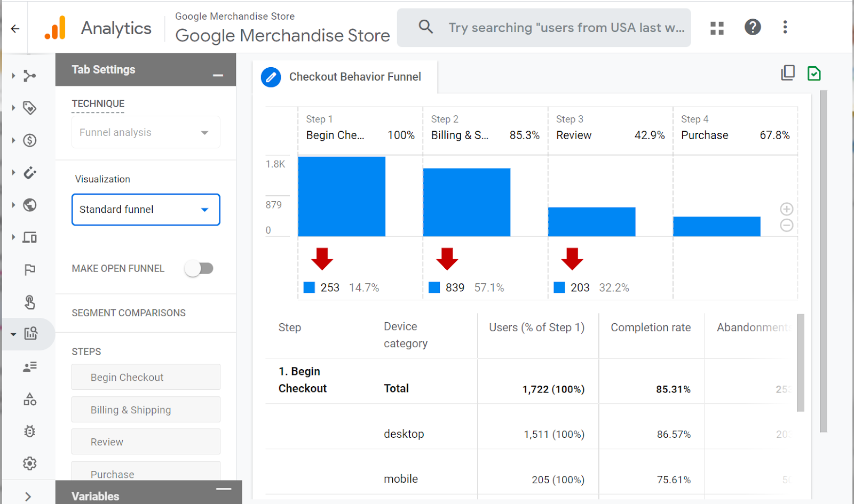This screenshot has height=504, width=854.
Task: Click the pencil edit icon beside Checkout Behavior Funnel
Action: click(271, 77)
